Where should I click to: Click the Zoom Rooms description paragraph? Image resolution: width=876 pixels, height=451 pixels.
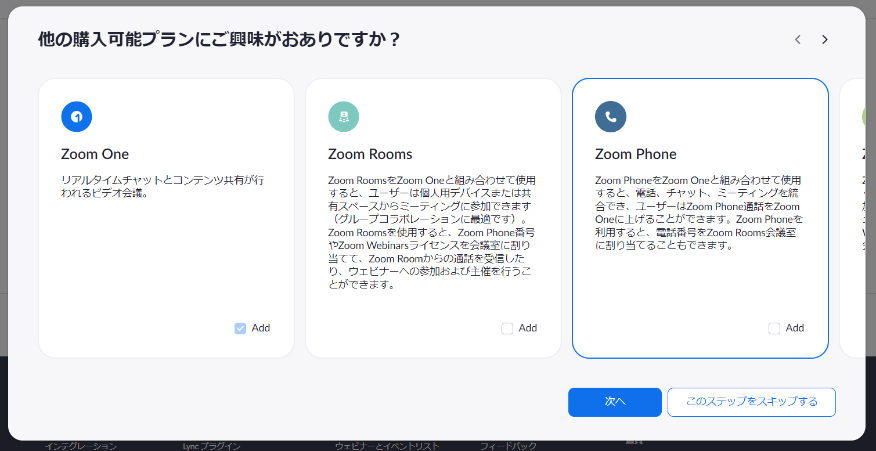coord(431,232)
